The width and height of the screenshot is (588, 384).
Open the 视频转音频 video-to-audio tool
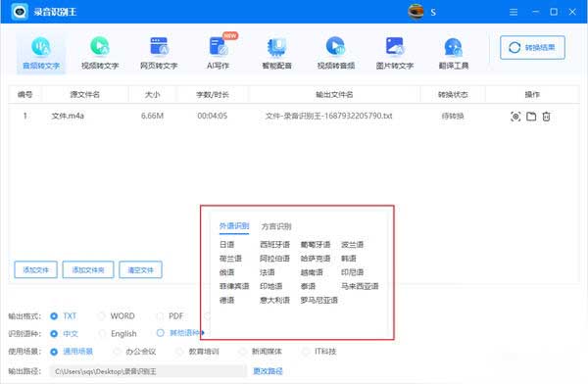335,53
